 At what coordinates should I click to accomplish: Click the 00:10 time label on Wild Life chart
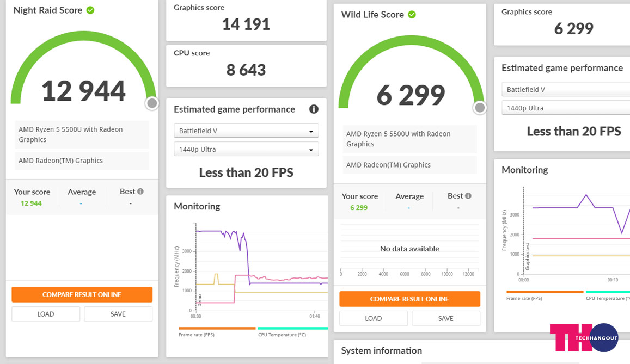[x=613, y=280]
